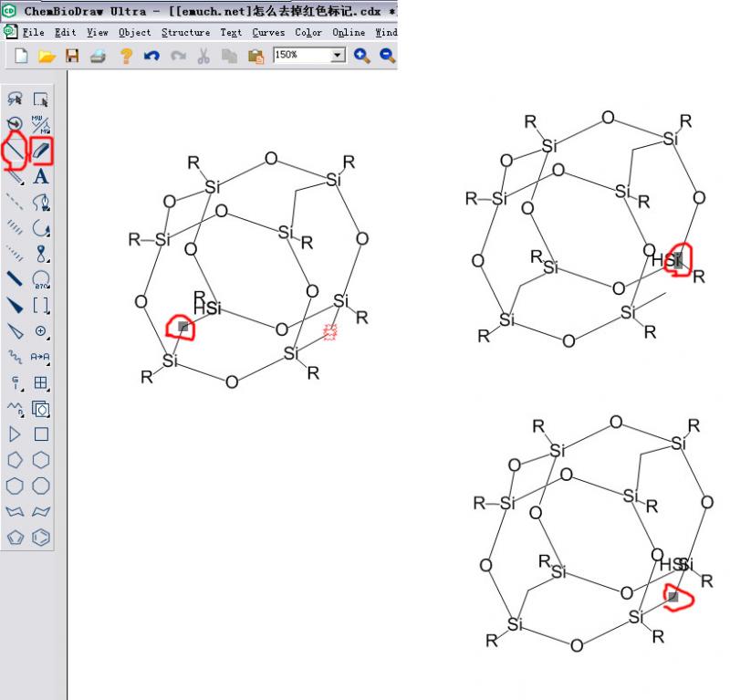Screen dimensions: 730x700
Task: Pick the Multiple Bonds tool
Action: (x=16, y=177)
